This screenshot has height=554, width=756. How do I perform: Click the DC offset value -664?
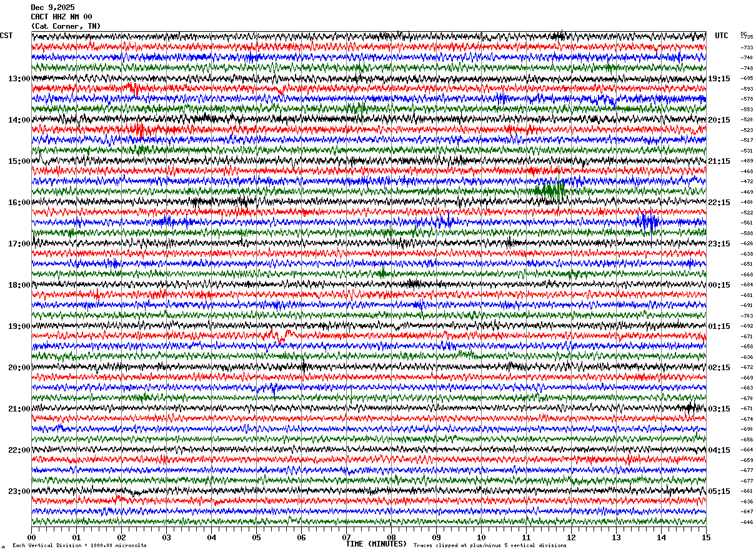tap(747, 450)
